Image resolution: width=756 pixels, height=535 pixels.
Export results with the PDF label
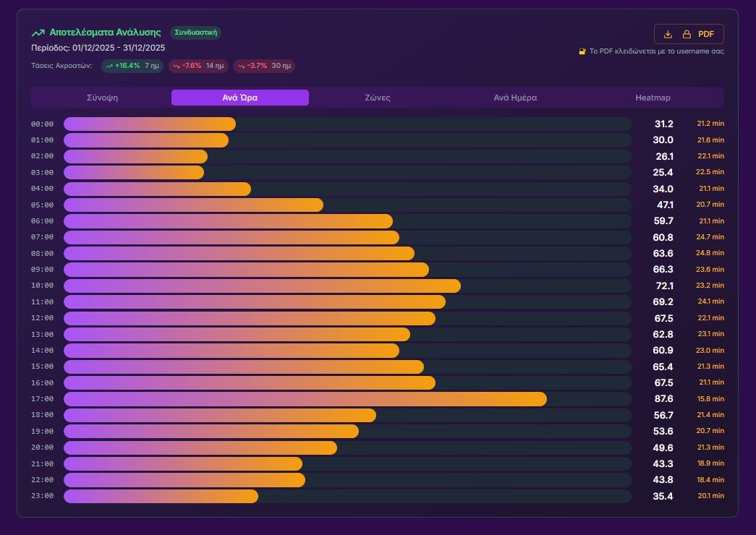click(x=706, y=35)
